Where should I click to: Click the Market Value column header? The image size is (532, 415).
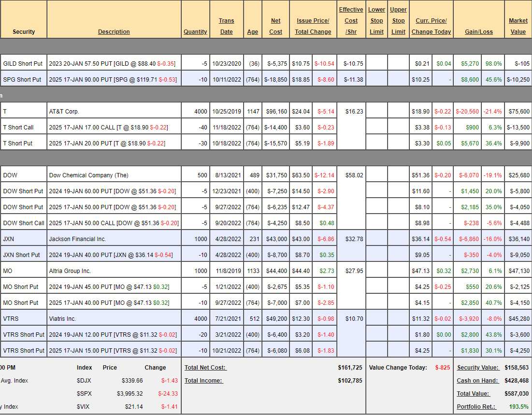(518, 27)
